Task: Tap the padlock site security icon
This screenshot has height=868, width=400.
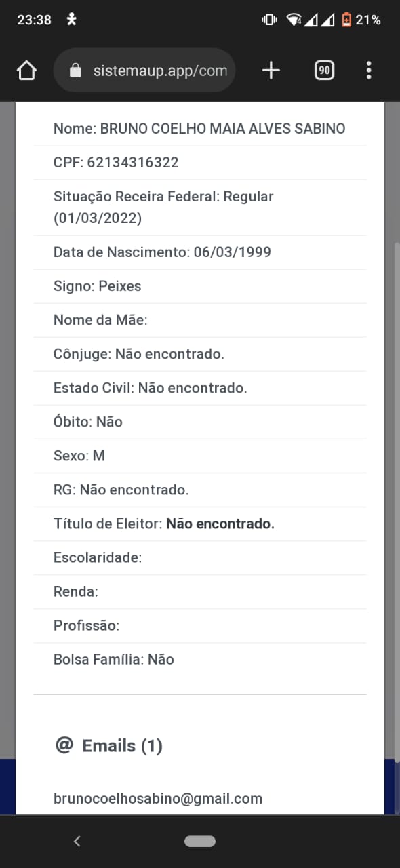Action: pyautogui.click(x=75, y=71)
